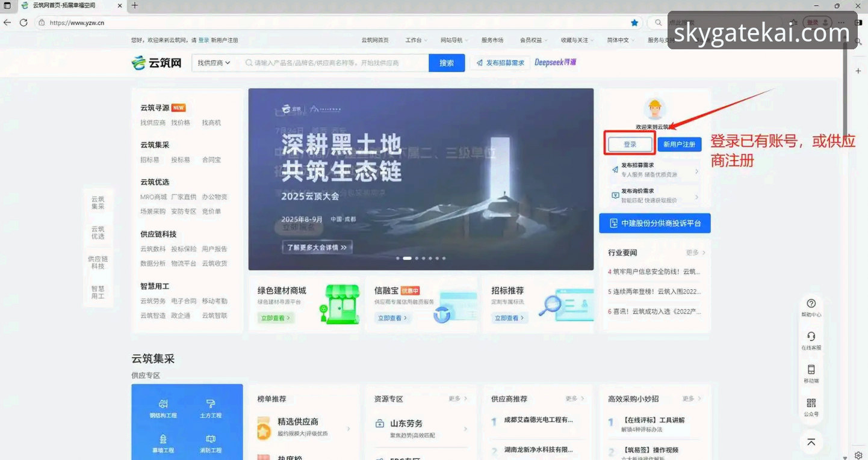
Task: Open 服务市场 in top navigation
Action: [x=492, y=40]
